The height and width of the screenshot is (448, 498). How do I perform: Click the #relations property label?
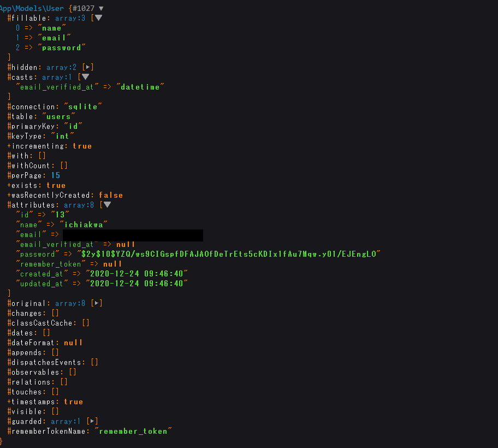coord(29,382)
